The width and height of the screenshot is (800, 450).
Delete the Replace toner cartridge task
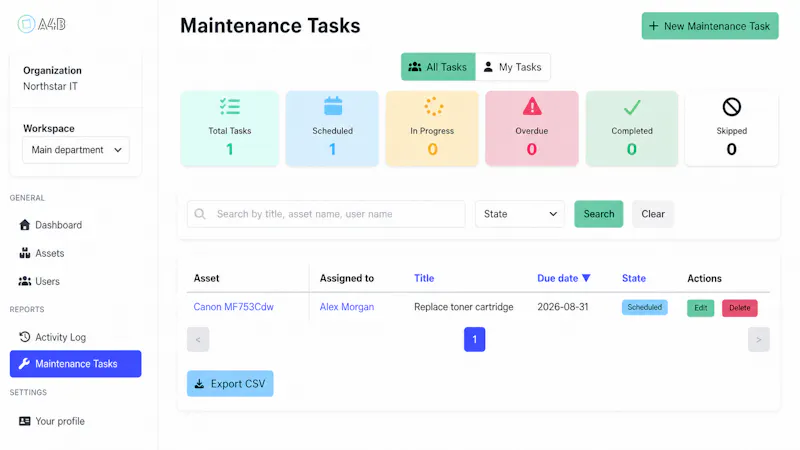739,308
